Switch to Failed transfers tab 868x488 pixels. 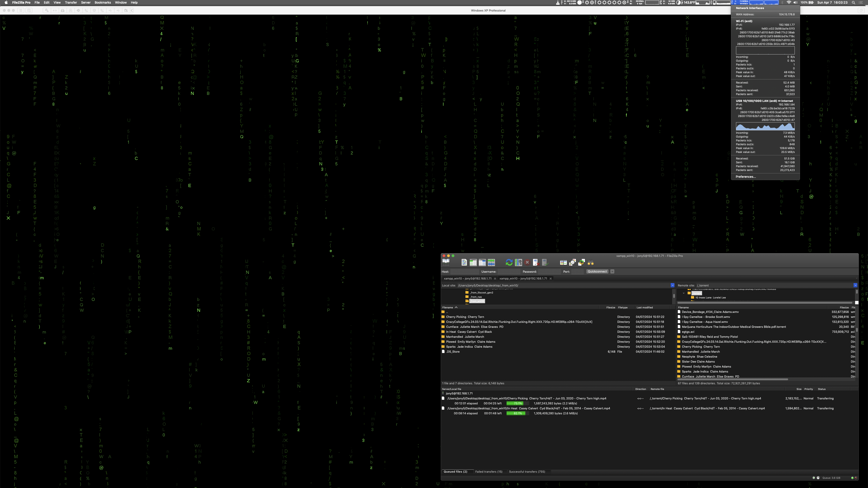pyautogui.click(x=488, y=472)
